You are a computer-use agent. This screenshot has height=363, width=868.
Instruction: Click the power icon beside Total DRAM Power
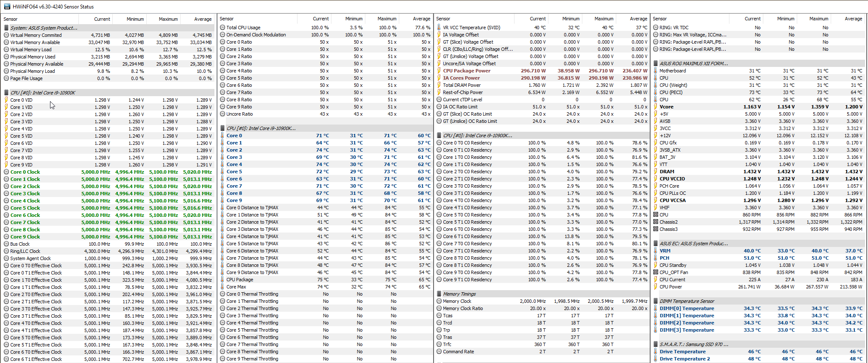(x=439, y=85)
